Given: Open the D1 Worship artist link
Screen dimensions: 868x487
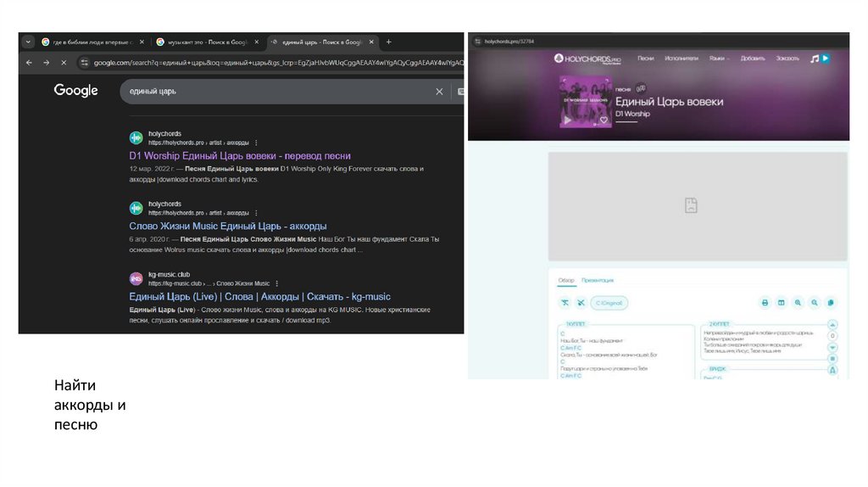Looking at the screenshot, I should (x=632, y=115).
